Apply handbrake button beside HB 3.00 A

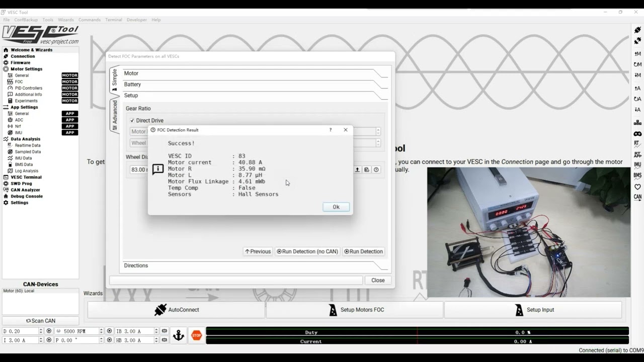point(165,340)
